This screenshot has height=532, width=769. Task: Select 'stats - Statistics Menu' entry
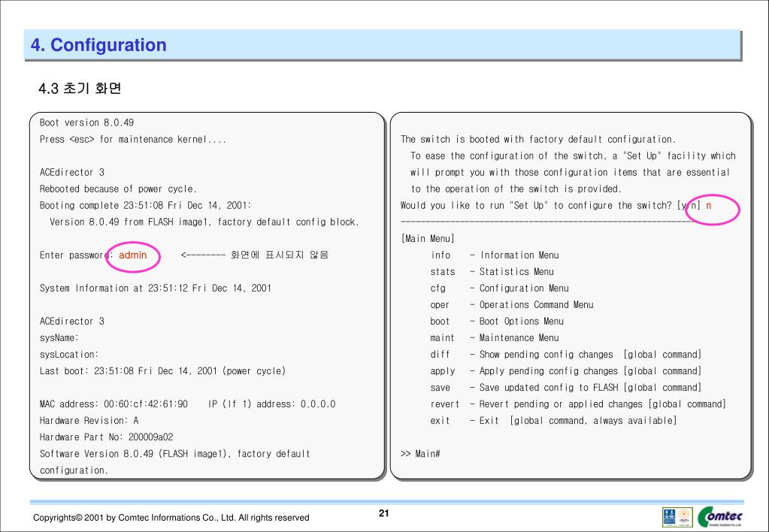492,272
